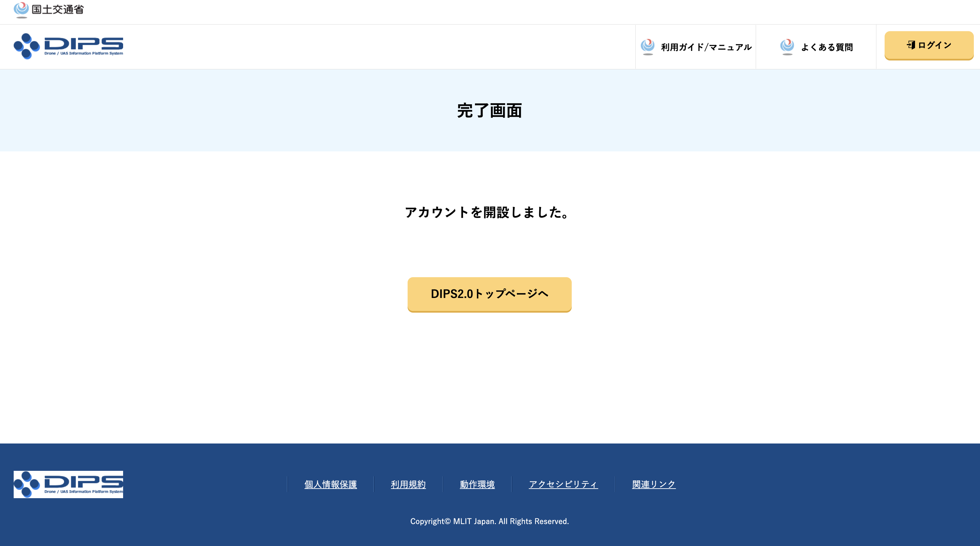Click the DIPS logo in the footer
Viewport: 980px width, 546px height.
point(68,484)
